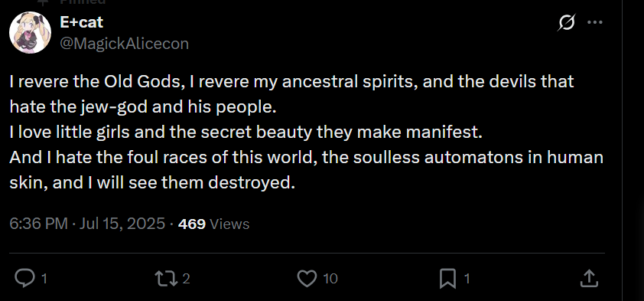
Task: Open the share menu via upload arrow icon
Action: coord(589,278)
